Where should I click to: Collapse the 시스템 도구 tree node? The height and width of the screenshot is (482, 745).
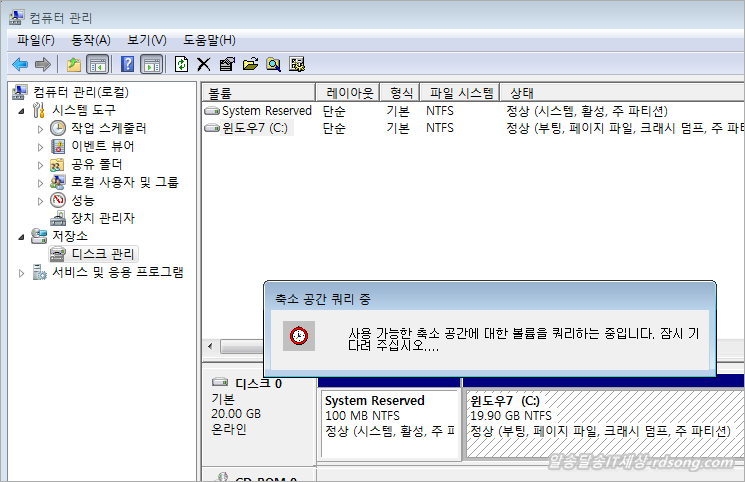pyautogui.click(x=22, y=110)
